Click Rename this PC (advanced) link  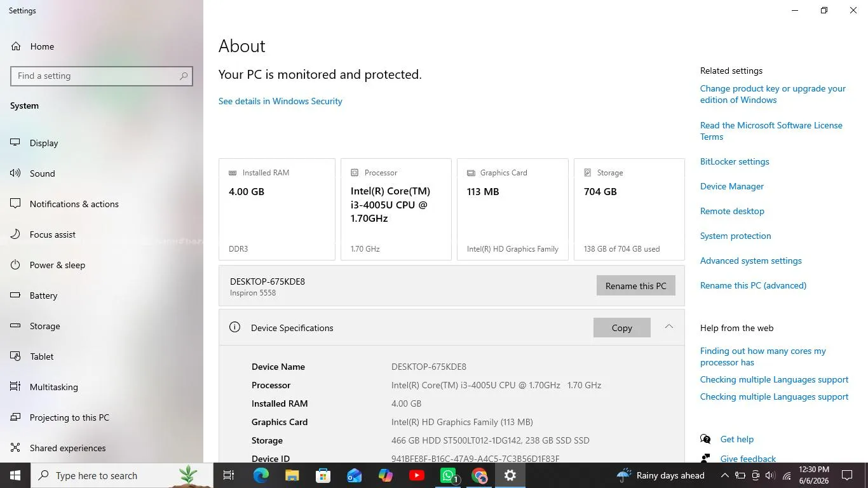(x=753, y=285)
